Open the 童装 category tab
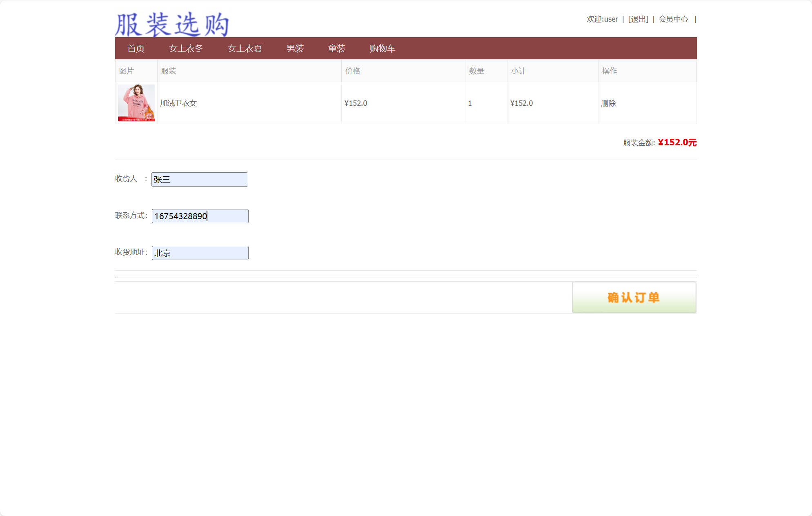 pos(336,49)
